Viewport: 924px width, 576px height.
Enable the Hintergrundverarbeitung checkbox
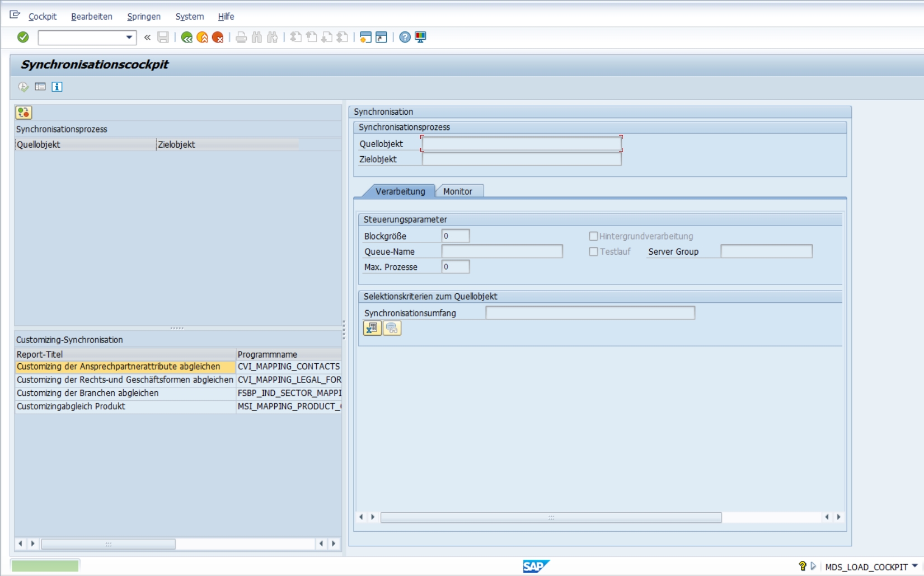(593, 236)
